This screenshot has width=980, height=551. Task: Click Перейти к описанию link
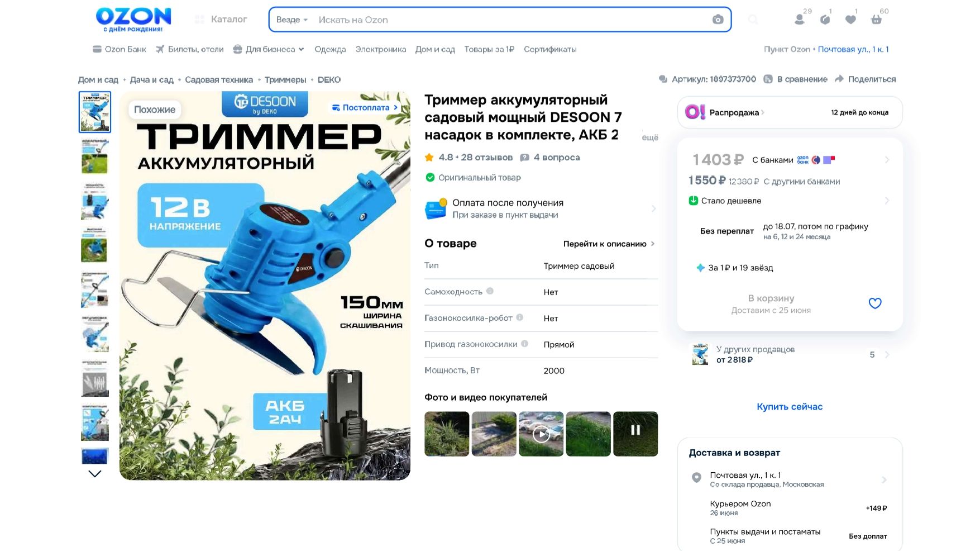point(609,244)
